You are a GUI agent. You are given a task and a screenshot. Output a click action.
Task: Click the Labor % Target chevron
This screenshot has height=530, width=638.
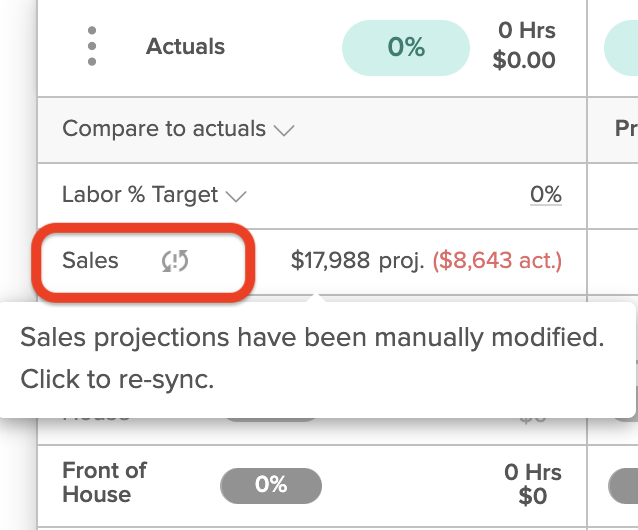pyautogui.click(x=236, y=196)
